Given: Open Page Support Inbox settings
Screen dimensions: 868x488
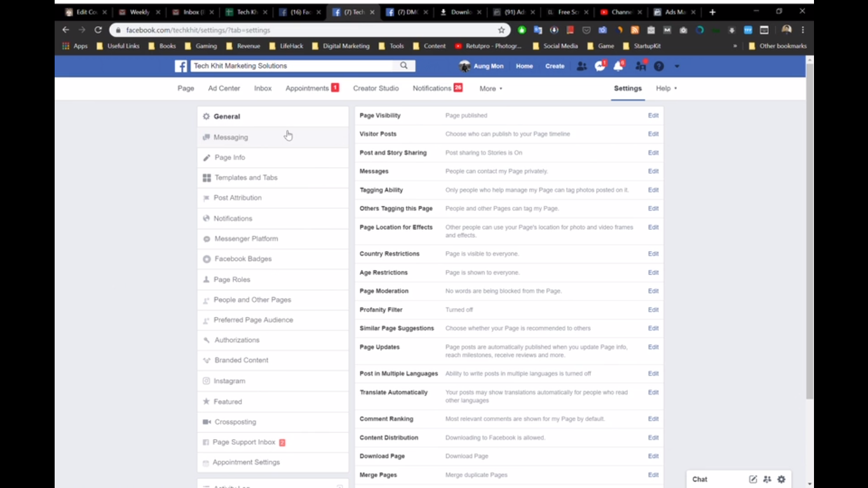Looking at the screenshot, I should point(273,442).
